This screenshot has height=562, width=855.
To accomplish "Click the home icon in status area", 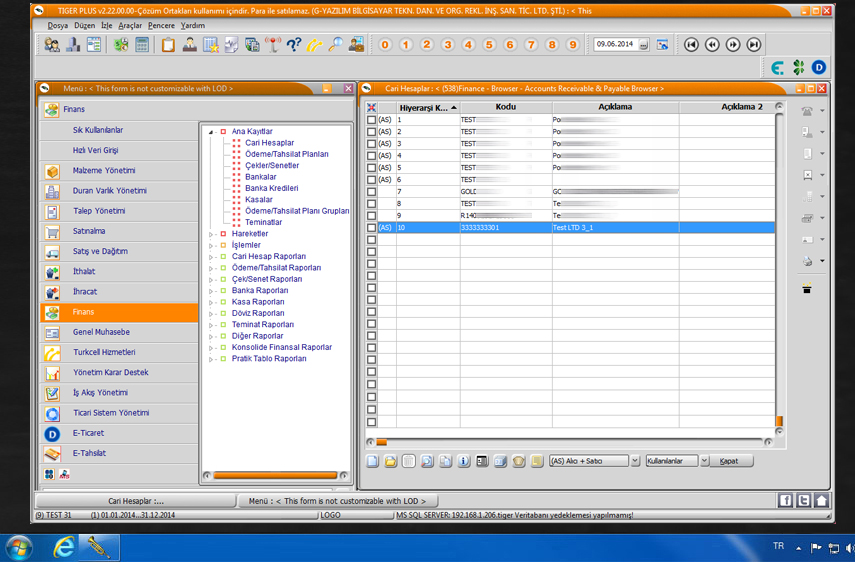I will point(821,500).
